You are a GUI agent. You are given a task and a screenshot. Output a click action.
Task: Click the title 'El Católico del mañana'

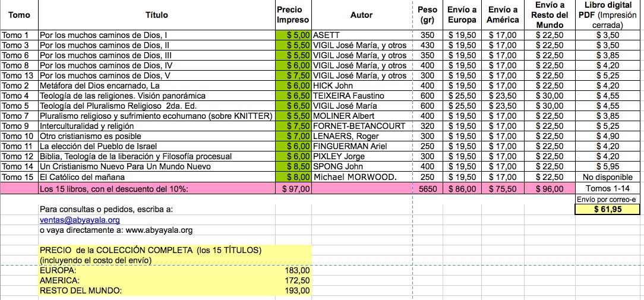click(82, 177)
